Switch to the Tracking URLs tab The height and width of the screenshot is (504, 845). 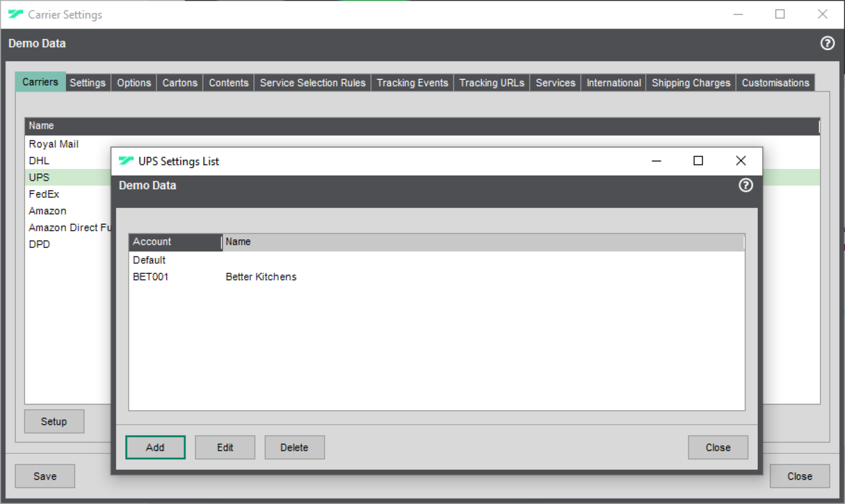pos(492,83)
